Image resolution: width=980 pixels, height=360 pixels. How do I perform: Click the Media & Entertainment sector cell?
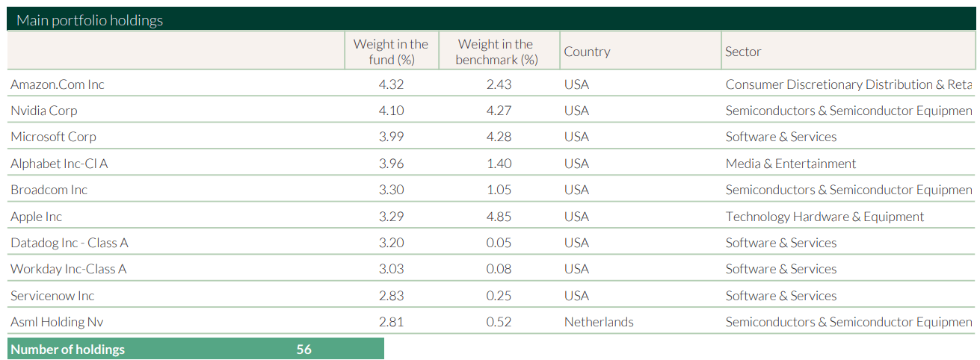[791, 164]
